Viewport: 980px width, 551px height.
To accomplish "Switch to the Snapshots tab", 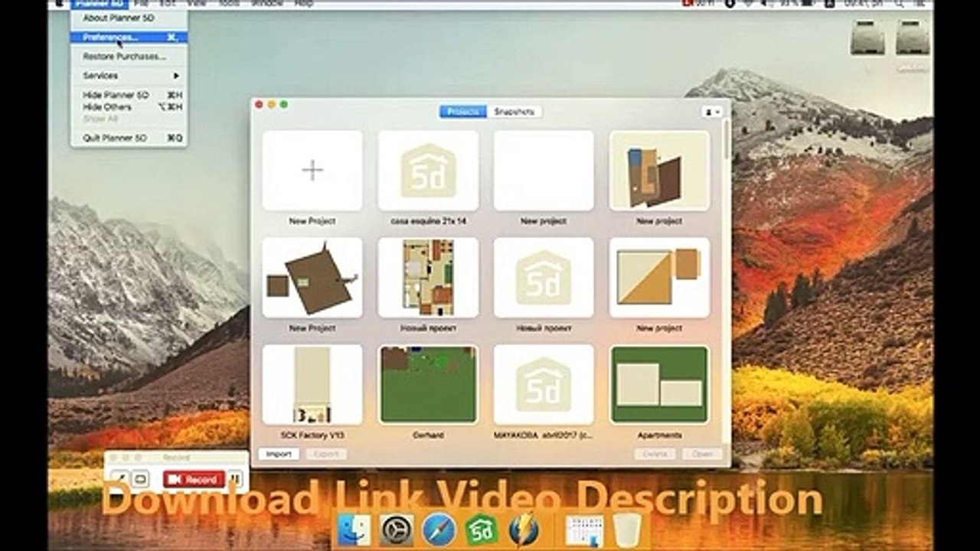I will pyautogui.click(x=514, y=112).
